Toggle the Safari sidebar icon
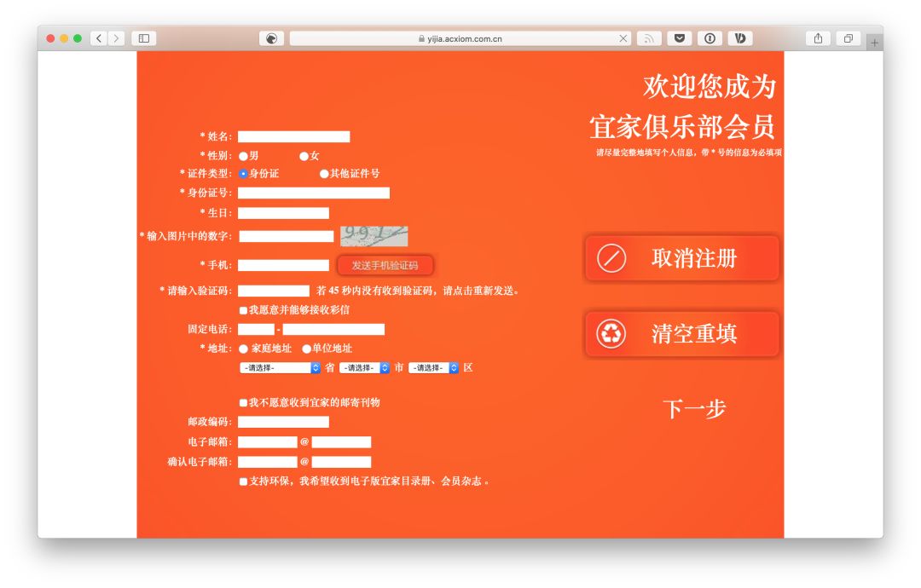Viewport: 921px width, 588px height. coord(143,38)
